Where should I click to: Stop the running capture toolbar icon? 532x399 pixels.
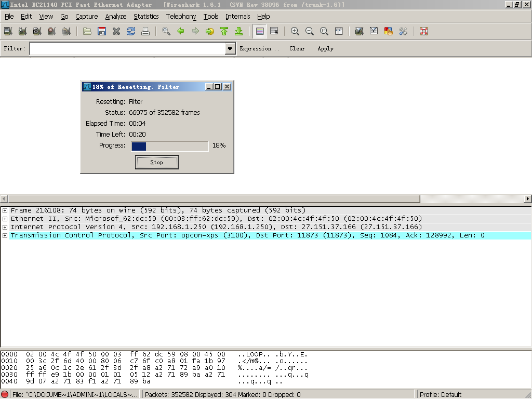[x=51, y=31]
